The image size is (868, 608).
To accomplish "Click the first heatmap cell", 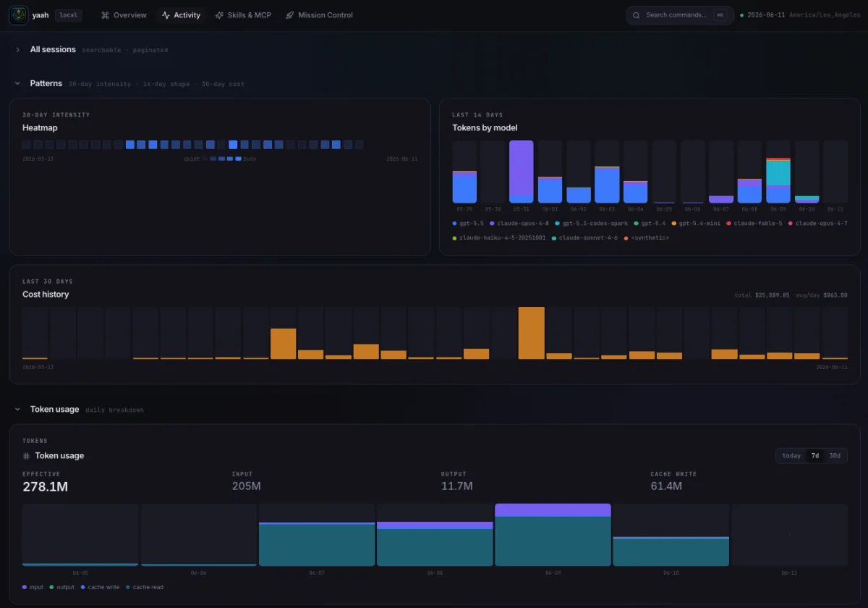I will [27, 145].
